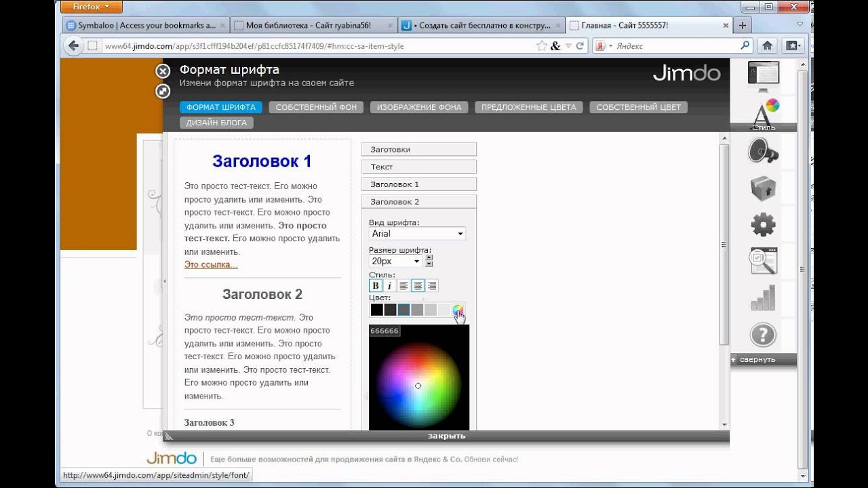
Task: Select the ФОРМАТ ШРИФТА tab
Action: pyautogui.click(x=221, y=107)
